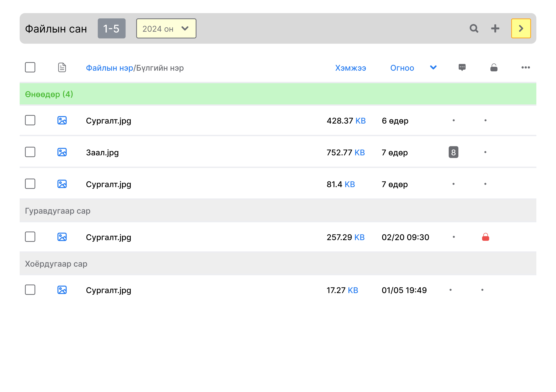556x392 pixels.
Task: Click the lock column header icon
Action: coord(494,68)
